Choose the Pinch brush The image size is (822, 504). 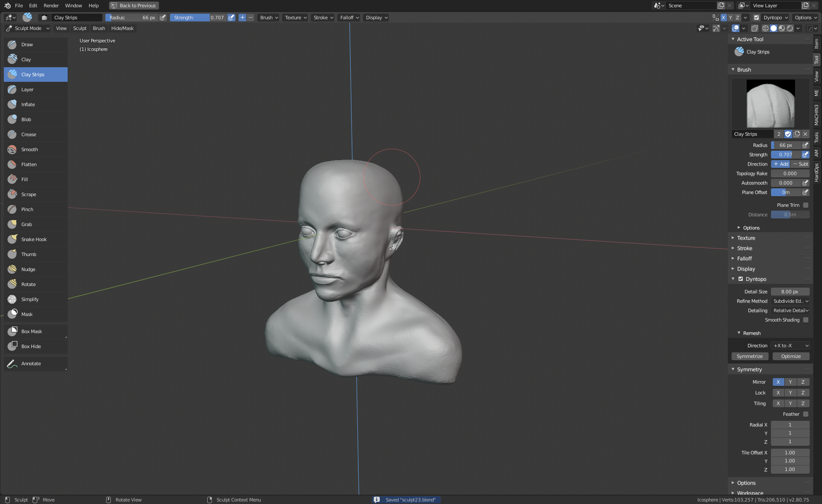pyautogui.click(x=27, y=209)
